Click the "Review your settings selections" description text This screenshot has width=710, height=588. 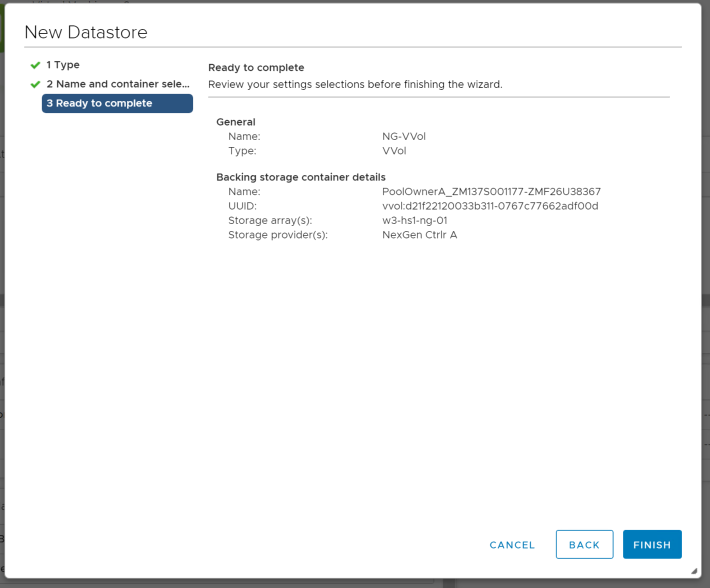[355, 84]
